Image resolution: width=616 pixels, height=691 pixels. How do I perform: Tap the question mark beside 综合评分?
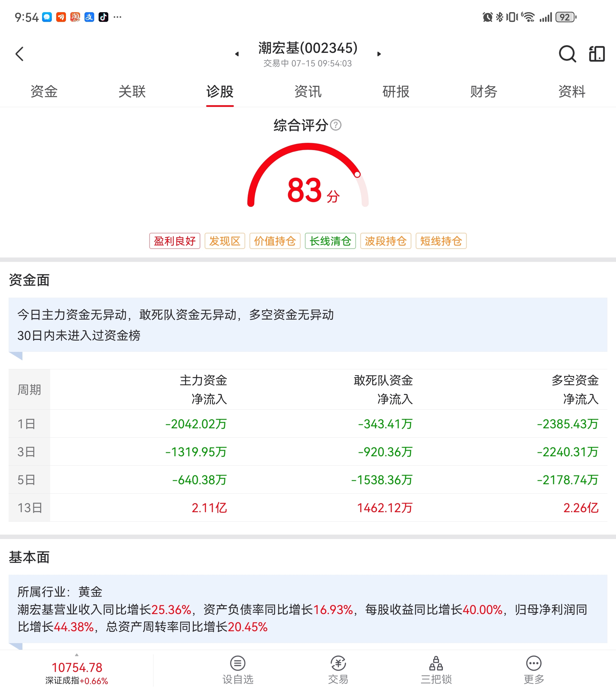click(335, 125)
